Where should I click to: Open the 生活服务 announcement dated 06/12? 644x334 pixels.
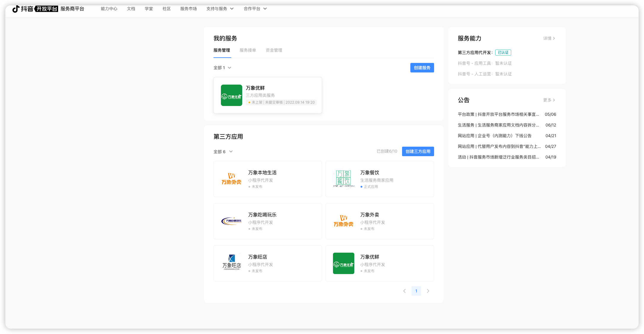coord(507,125)
